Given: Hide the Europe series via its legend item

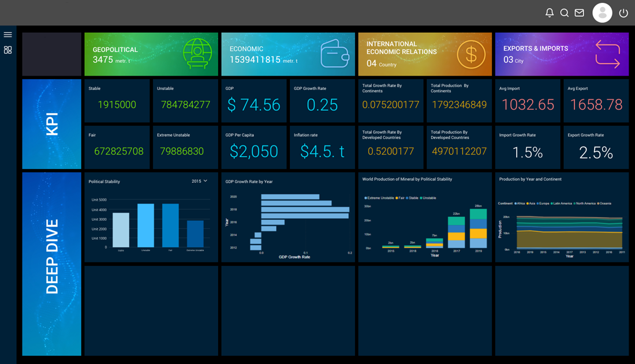Looking at the screenshot, I should (x=544, y=203).
